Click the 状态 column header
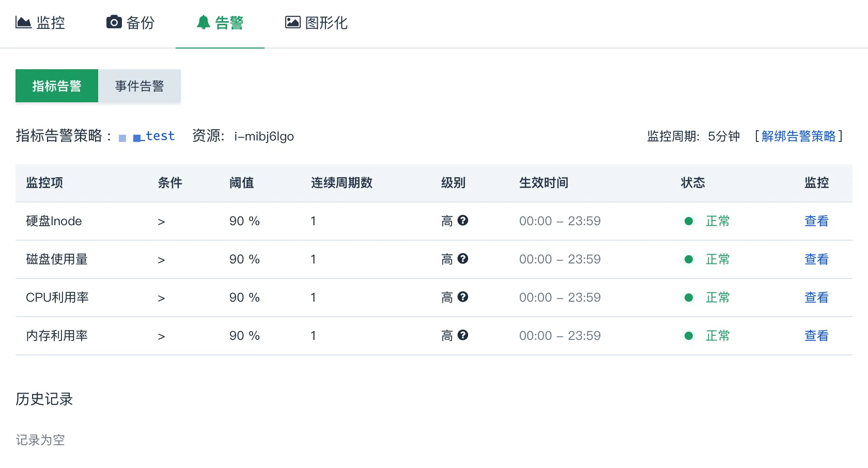This screenshot has height=468, width=868. tap(693, 183)
